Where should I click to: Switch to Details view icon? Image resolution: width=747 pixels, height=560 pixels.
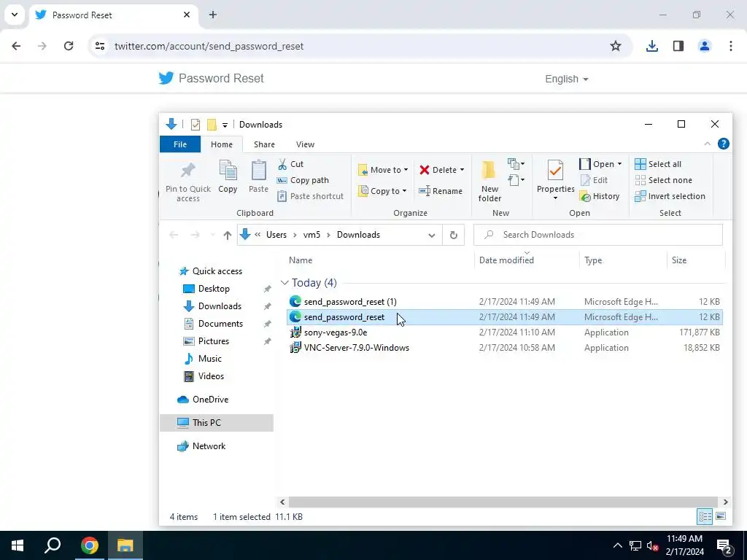(705, 517)
